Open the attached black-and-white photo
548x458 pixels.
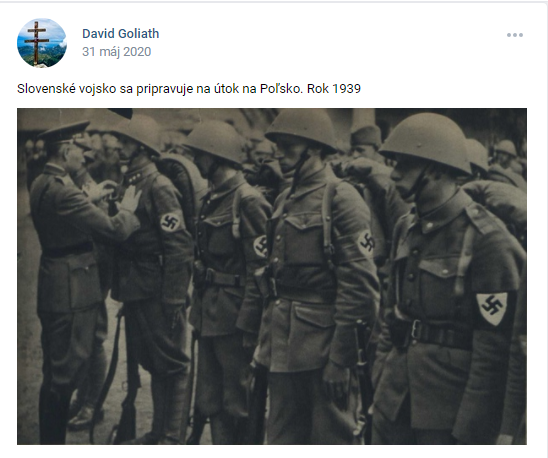pyautogui.click(x=272, y=276)
